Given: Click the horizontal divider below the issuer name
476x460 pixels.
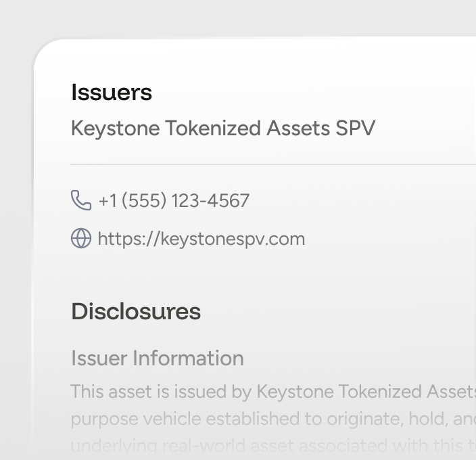Looking at the screenshot, I should [x=270, y=164].
